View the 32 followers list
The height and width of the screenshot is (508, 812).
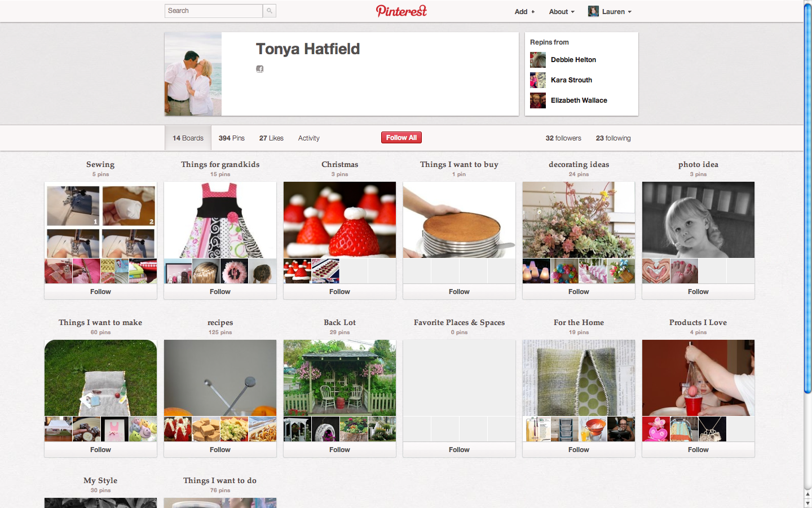(x=563, y=138)
